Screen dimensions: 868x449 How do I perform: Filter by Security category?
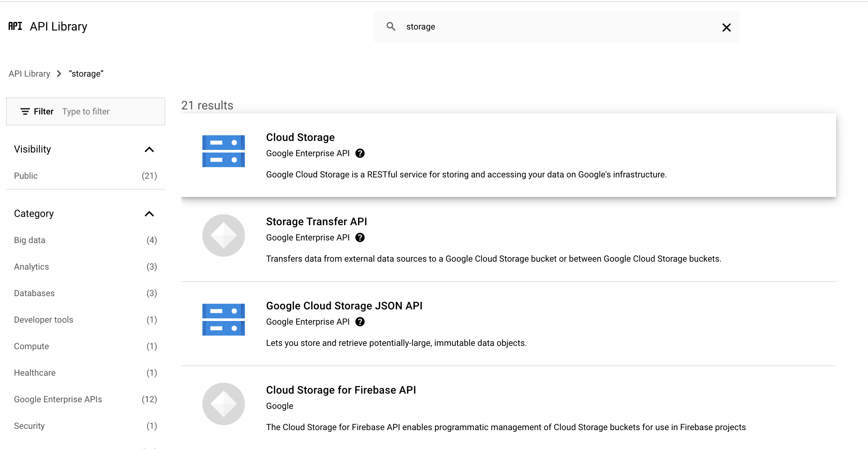86,426
